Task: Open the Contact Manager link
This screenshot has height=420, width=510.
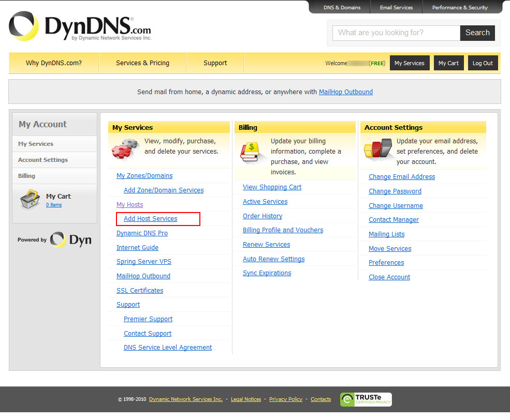Action: (x=394, y=220)
